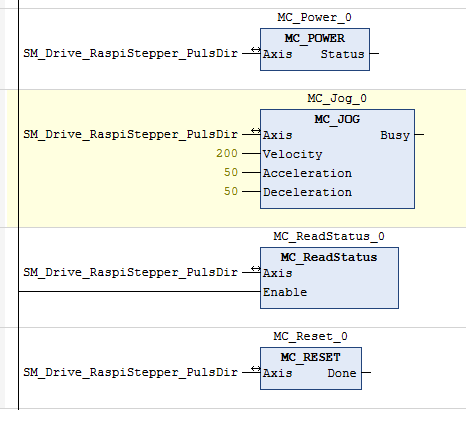Screen dimensions: 466x429
Task: Click the MC_ReadStatus_0 instance name
Action: click(x=329, y=236)
